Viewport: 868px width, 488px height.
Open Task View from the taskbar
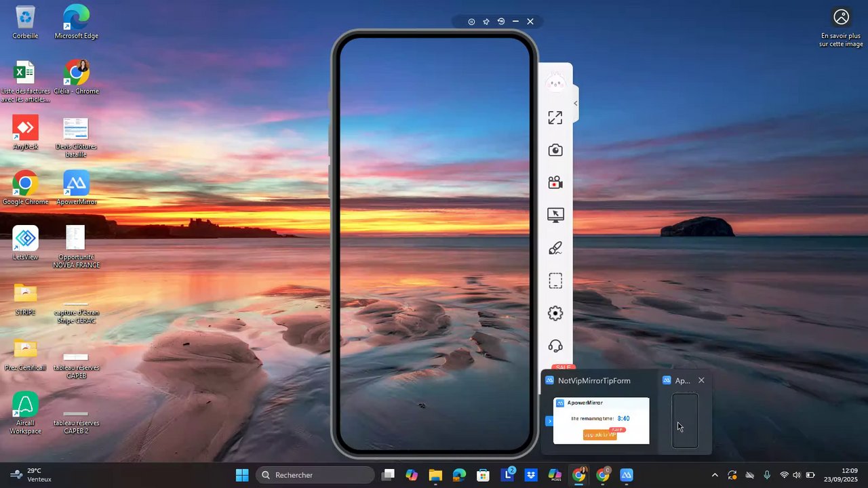[388, 475]
